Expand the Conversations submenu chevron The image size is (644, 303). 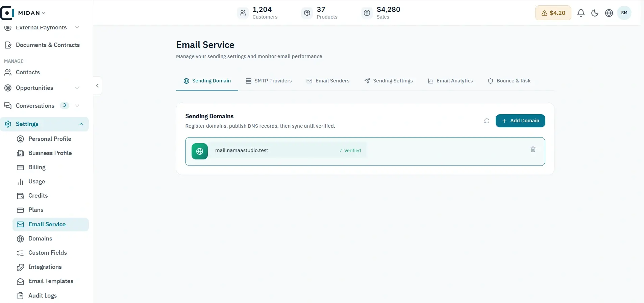tap(77, 106)
